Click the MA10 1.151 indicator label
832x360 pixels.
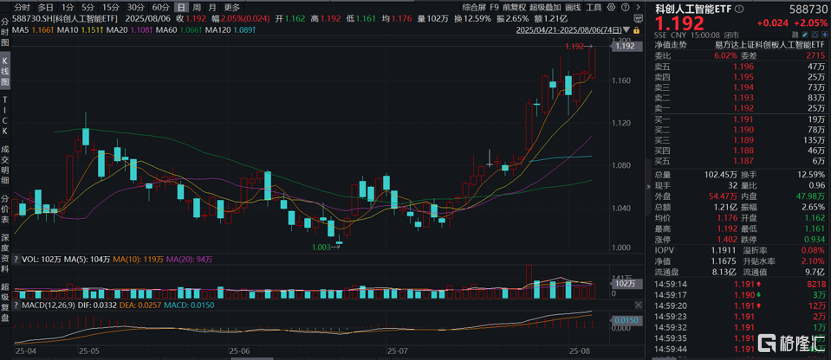point(81,29)
